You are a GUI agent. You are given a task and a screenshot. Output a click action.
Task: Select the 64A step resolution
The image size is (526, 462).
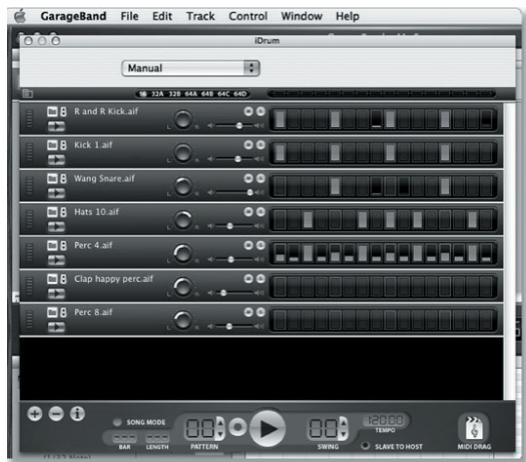(191, 94)
